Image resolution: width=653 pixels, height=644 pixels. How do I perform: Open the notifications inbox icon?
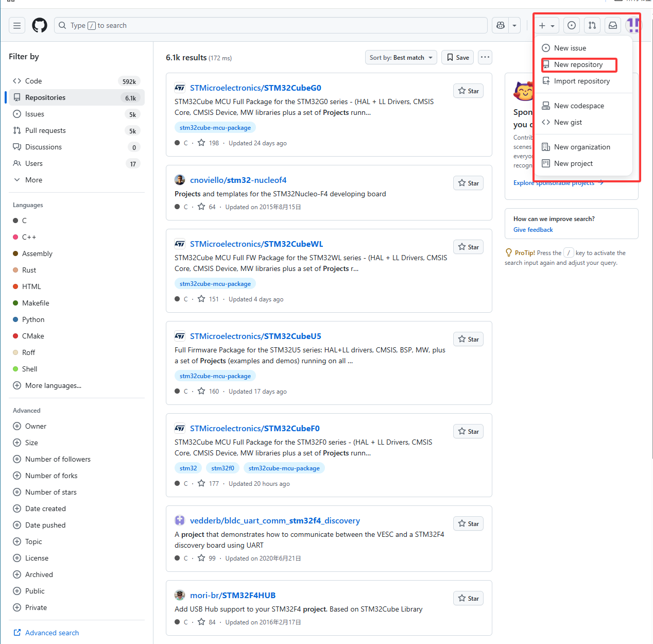(x=613, y=25)
